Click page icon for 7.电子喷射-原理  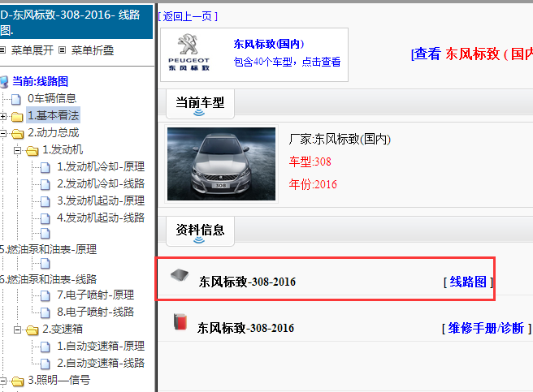(x=45, y=295)
